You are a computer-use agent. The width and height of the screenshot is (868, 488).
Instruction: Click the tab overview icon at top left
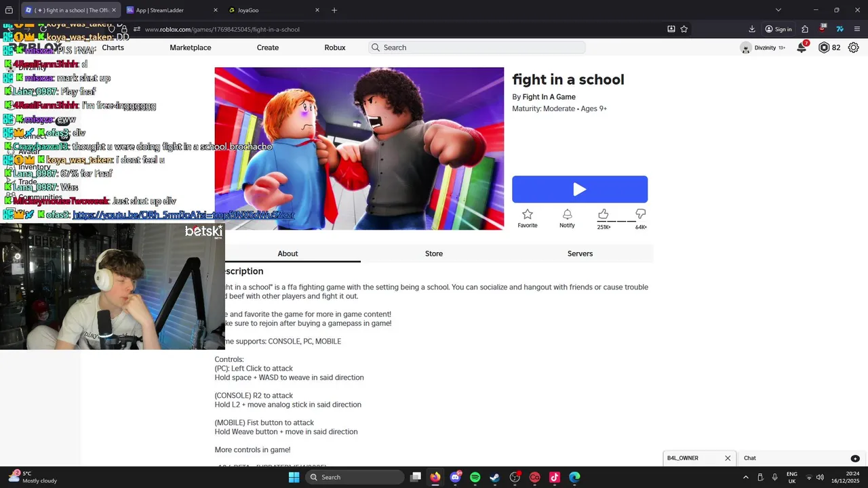coord(9,10)
